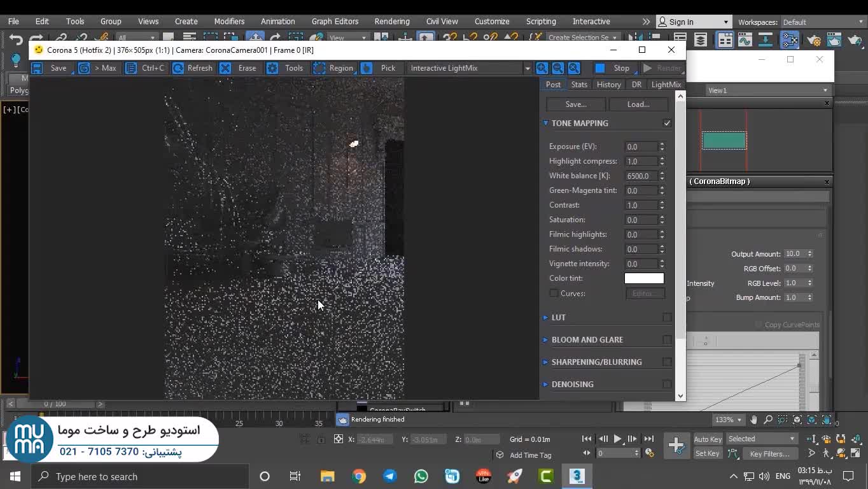
Task: Click the Load... button
Action: pos(638,104)
